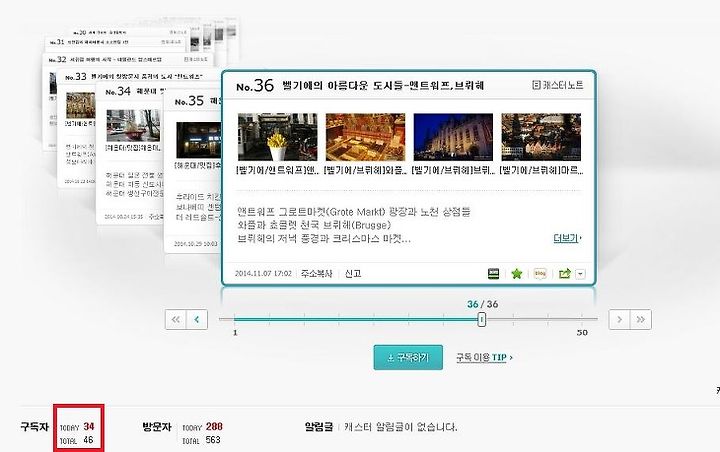Open the 캐스터노트 note icon

[557, 85]
